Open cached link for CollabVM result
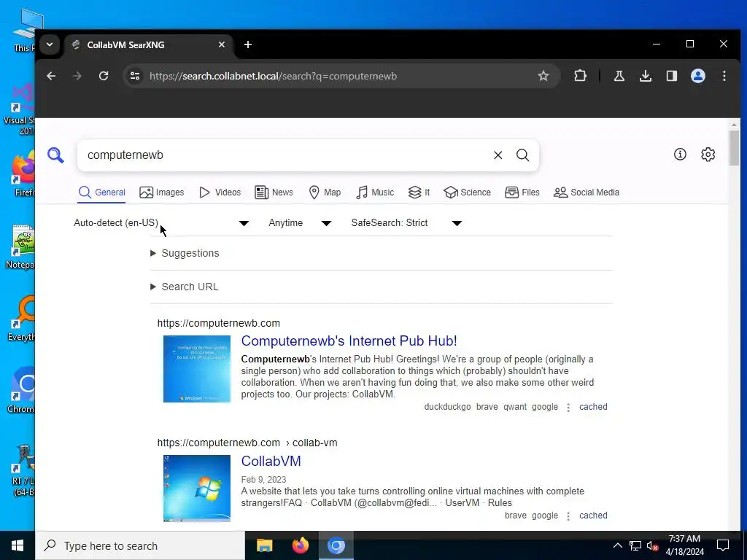The height and width of the screenshot is (560, 747). [x=593, y=516]
